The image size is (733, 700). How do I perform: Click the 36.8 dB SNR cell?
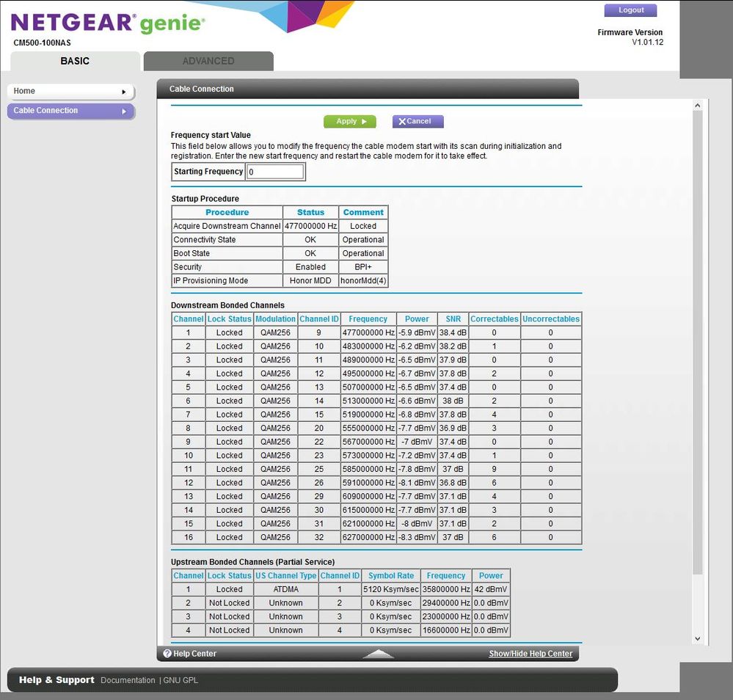click(453, 483)
